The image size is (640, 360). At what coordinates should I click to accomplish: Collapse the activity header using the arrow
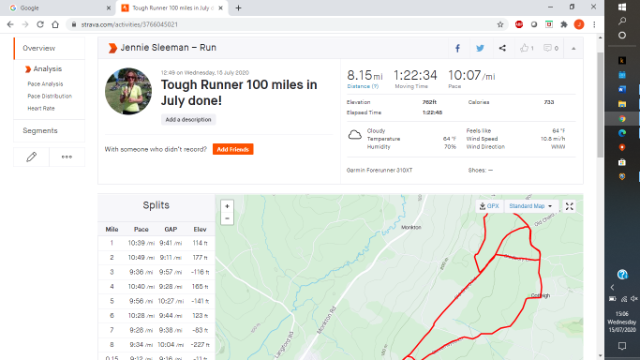pos(573,48)
